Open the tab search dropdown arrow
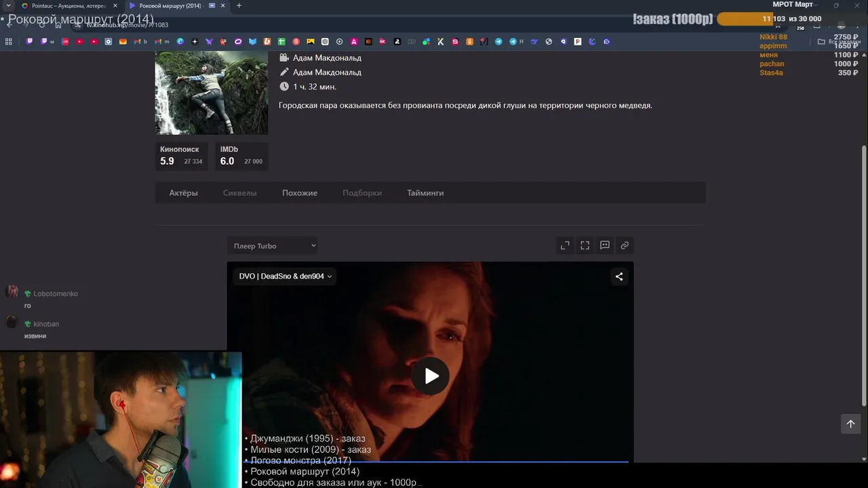 pyautogui.click(x=7, y=5)
